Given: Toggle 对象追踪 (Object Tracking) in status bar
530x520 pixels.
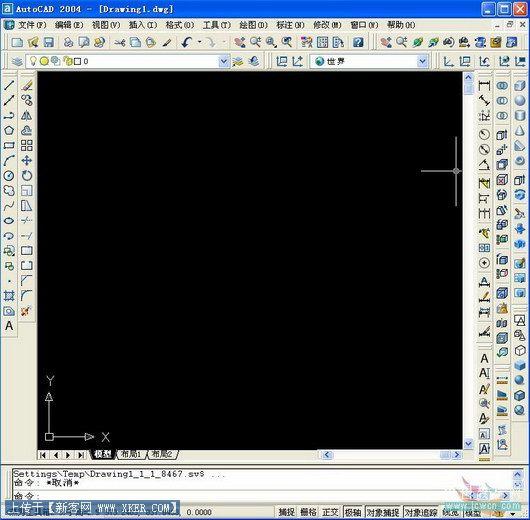Looking at the screenshot, I should click(x=421, y=512).
